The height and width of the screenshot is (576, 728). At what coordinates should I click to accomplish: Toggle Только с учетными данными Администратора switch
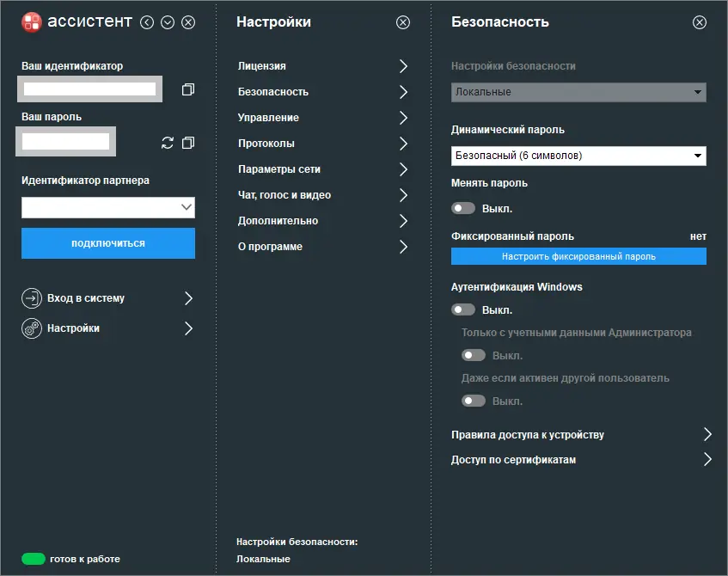[474, 355]
